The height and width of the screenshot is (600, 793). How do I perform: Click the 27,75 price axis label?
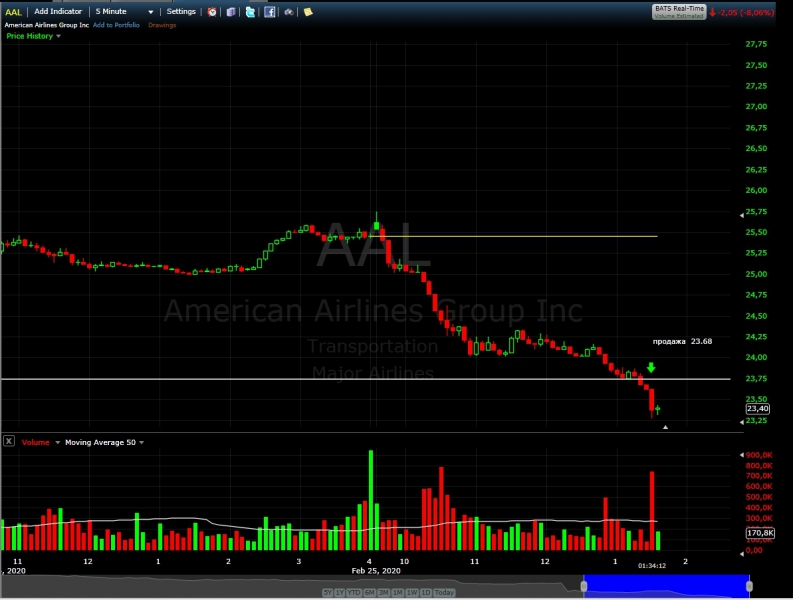coord(756,44)
